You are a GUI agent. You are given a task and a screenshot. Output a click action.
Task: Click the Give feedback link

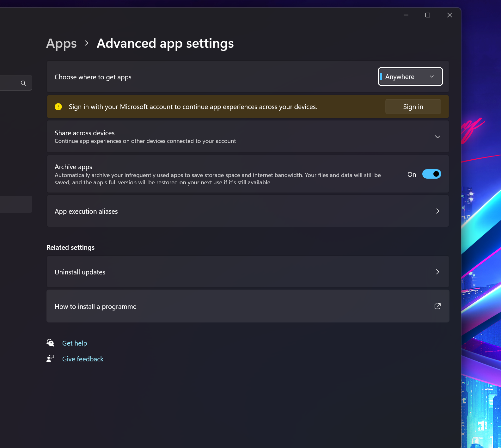click(x=83, y=359)
